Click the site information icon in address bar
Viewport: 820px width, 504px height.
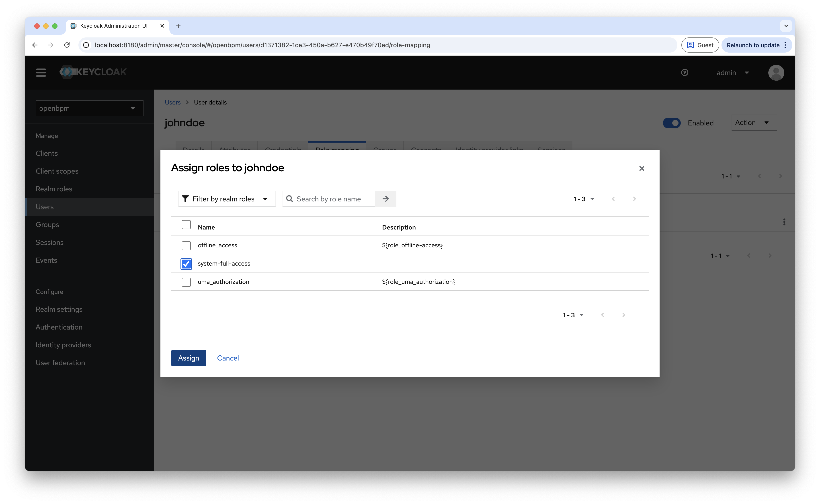tap(86, 45)
